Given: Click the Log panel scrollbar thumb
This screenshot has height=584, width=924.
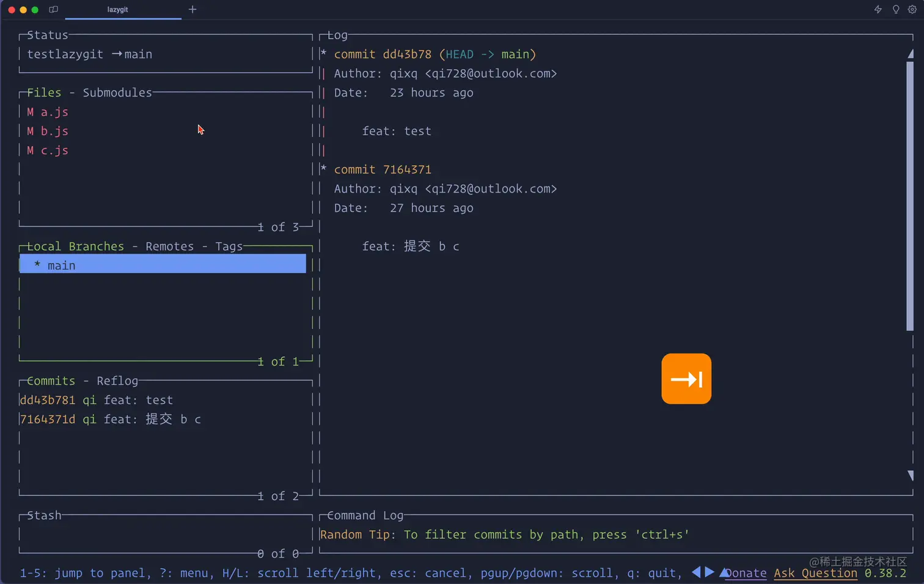Looking at the screenshot, I should pyautogui.click(x=910, y=196).
